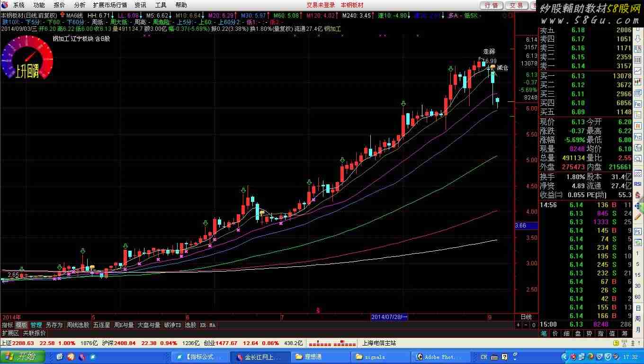The image size is (644, 364).
Task: Select the 值 value tab
Action: click(612, 333)
